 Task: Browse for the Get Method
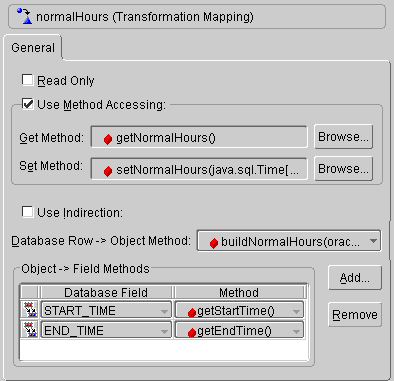343,137
